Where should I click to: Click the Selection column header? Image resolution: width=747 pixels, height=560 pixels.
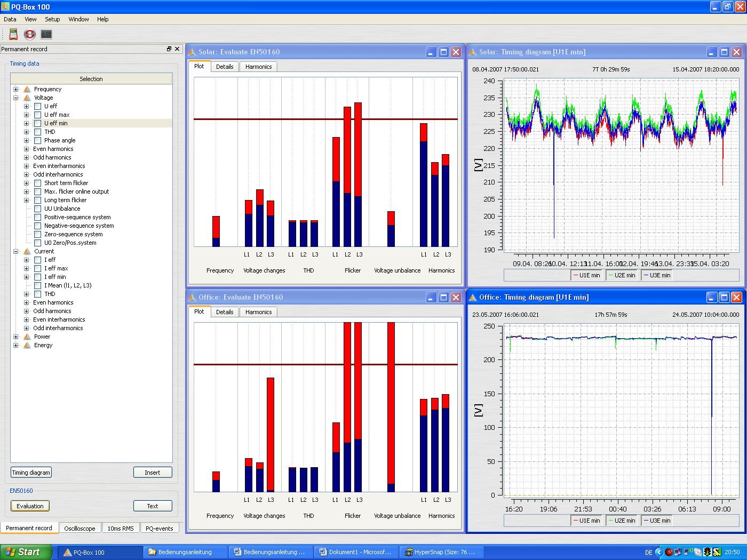pos(91,79)
